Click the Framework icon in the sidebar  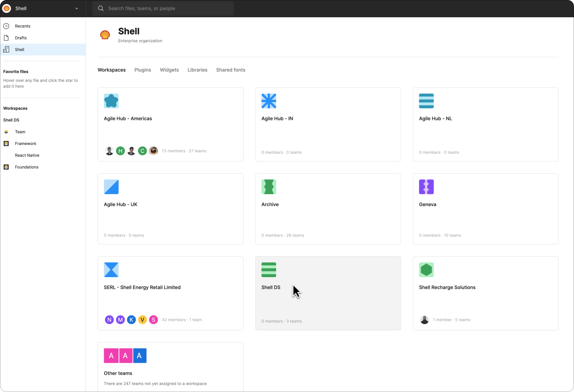click(x=6, y=143)
